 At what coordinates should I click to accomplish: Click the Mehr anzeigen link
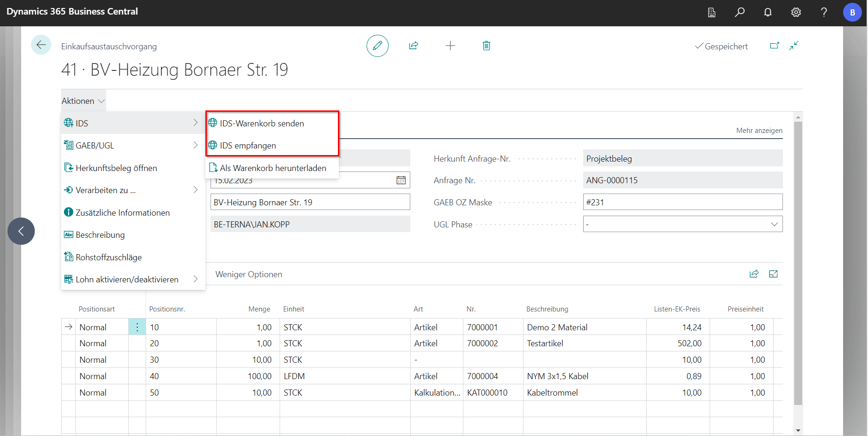point(759,131)
